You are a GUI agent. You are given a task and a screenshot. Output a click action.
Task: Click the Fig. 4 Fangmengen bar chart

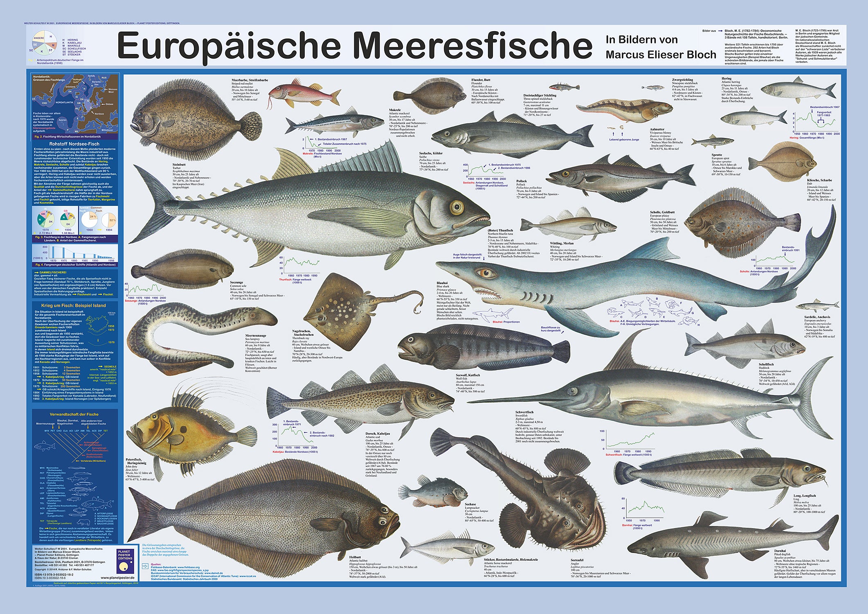point(75,254)
